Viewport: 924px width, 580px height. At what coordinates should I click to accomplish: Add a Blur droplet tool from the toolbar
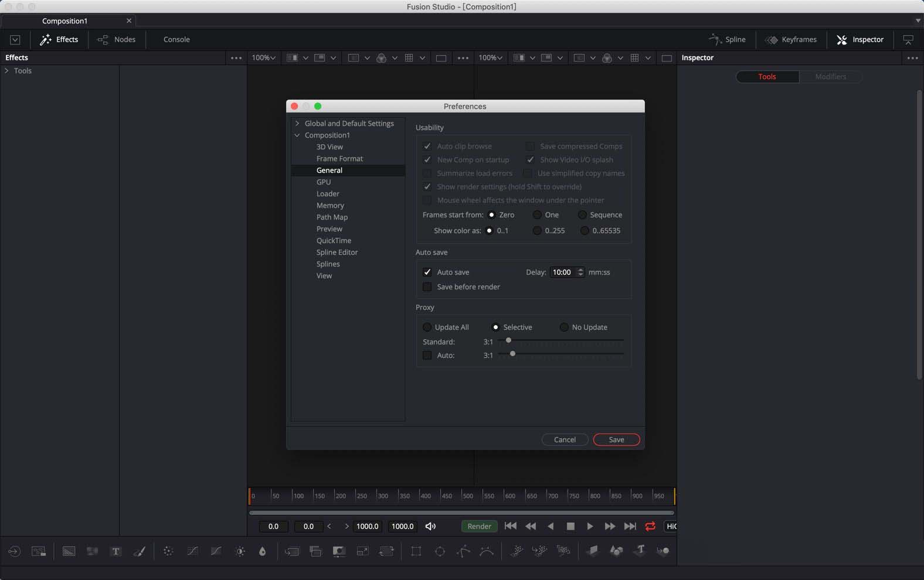click(262, 551)
